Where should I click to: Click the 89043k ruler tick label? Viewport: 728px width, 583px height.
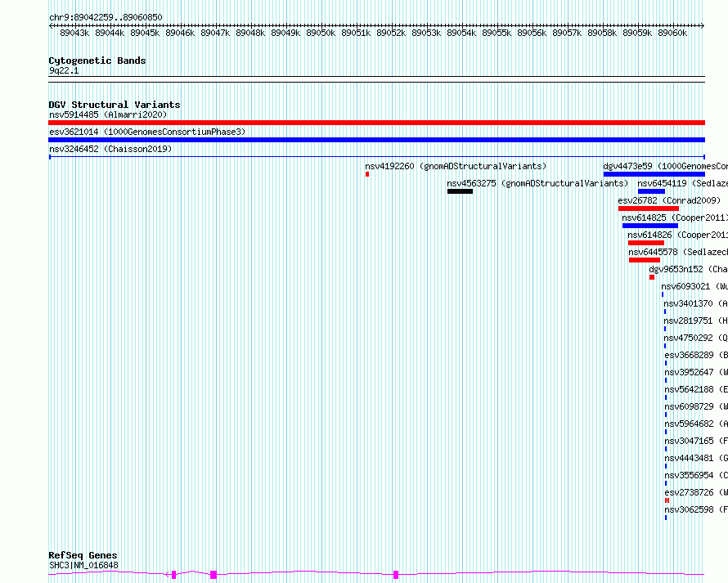point(74,33)
